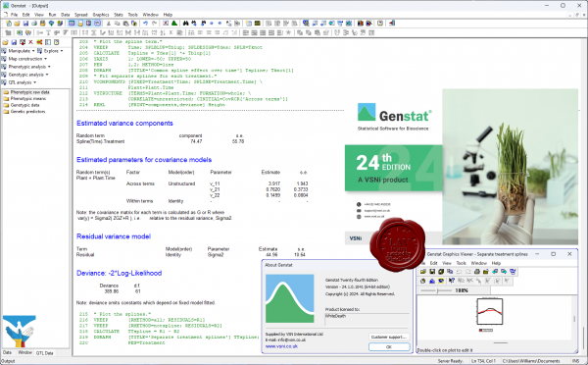The height and width of the screenshot is (365, 588).
Task: Click the 'Estimated variance components' heading
Action: pyautogui.click(x=124, y=124)
